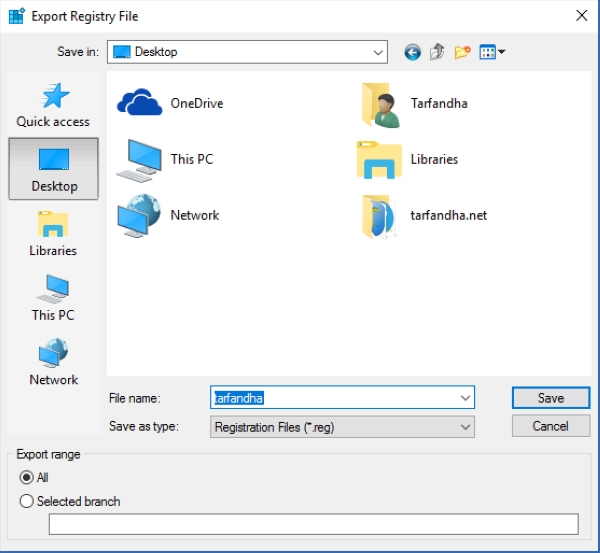Select the Libraries folder in file list
This screenshot has width=600, height=553.
click(x=408, y=159)
